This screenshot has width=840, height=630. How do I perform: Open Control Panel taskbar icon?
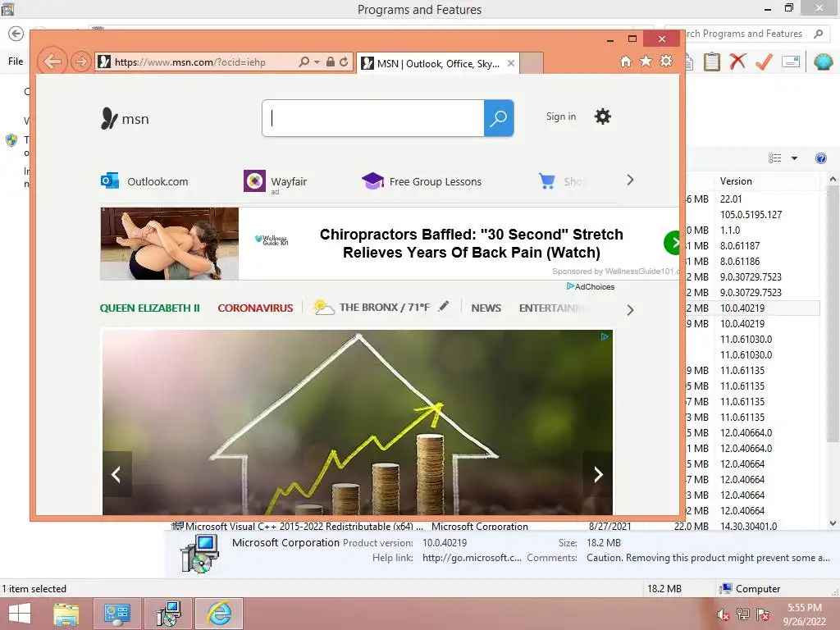coord(116,614)
